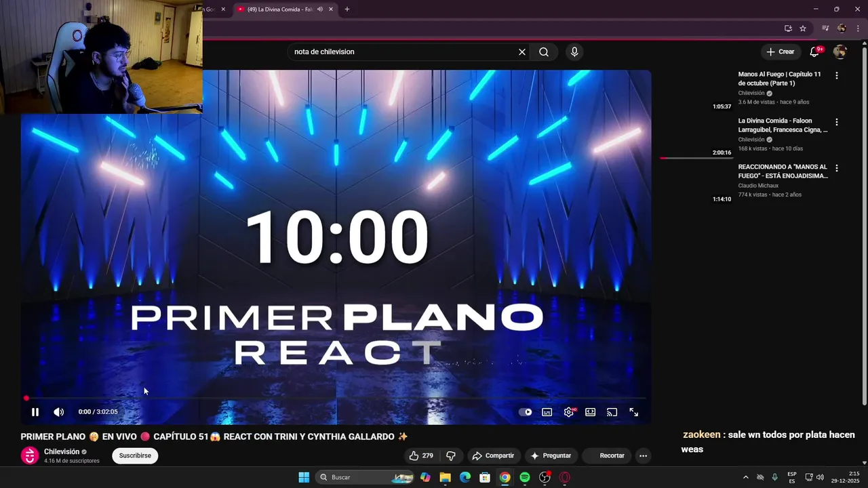
Task: Pause the video playback
Action: tap(35, 412)
